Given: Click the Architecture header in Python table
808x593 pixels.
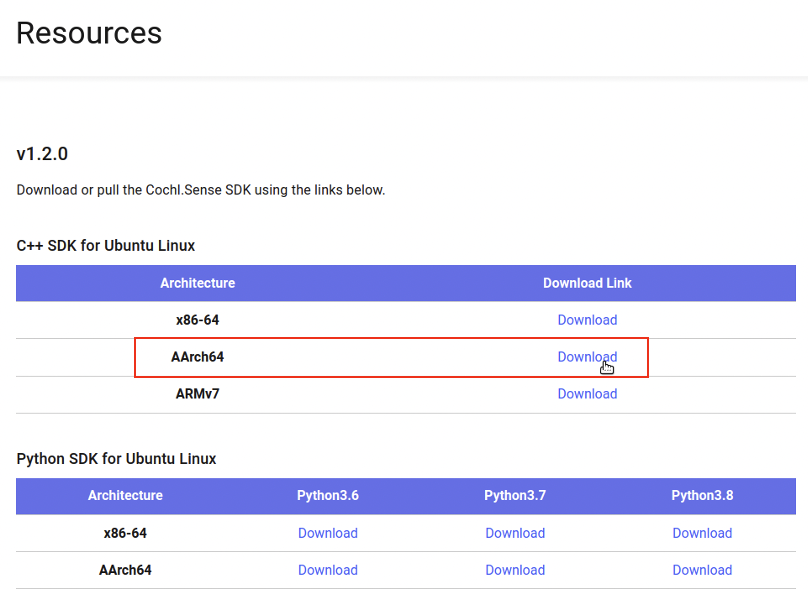Looking at the screenshot, I should tap(125, 496).
